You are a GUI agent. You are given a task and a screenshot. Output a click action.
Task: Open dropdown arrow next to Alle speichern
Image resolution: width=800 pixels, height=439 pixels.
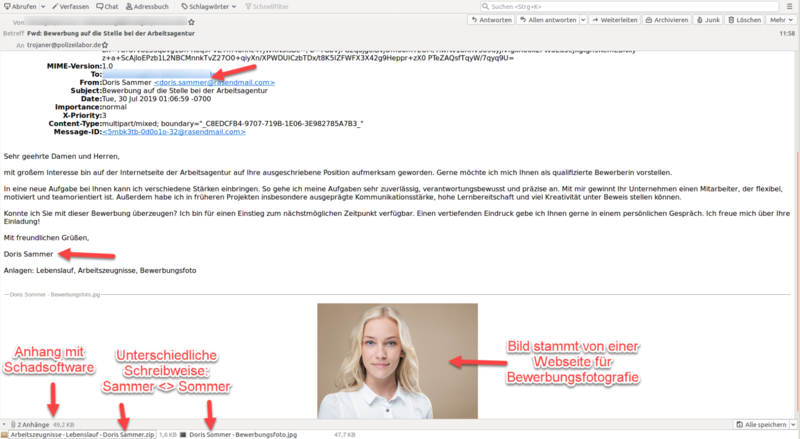[x=793, y=425]
